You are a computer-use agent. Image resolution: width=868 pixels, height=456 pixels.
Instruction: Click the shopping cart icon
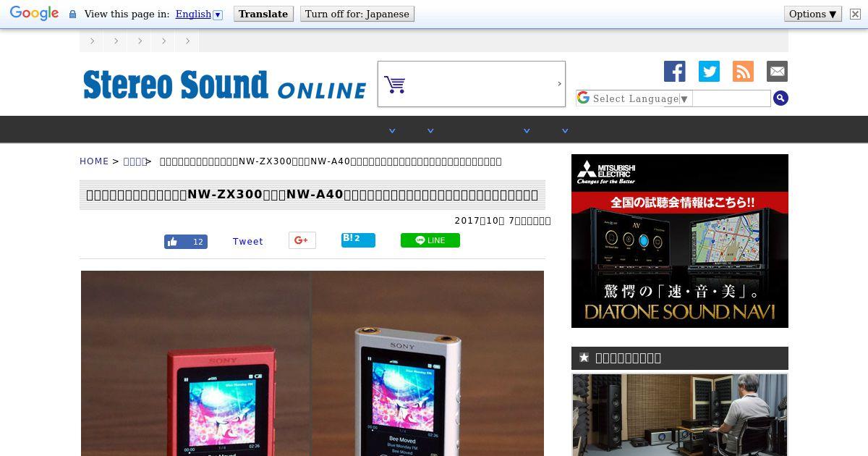(x=394, y=85)
